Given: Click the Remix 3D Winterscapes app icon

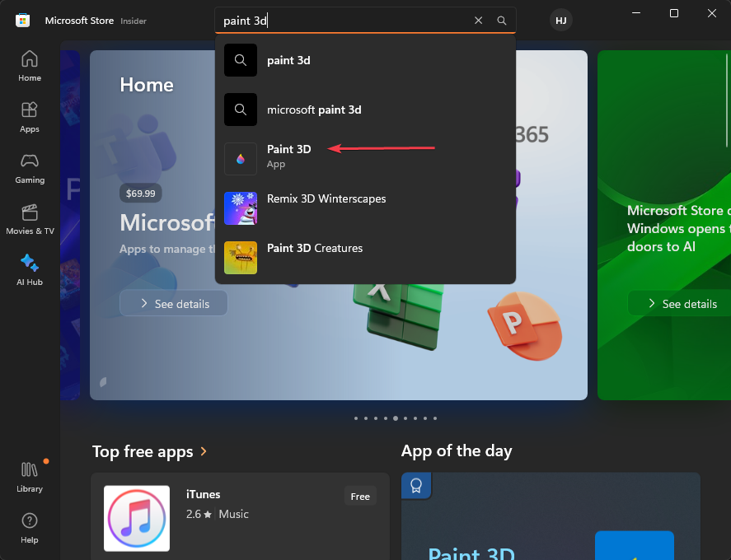Looking at the screenshot, I should 241,208.
